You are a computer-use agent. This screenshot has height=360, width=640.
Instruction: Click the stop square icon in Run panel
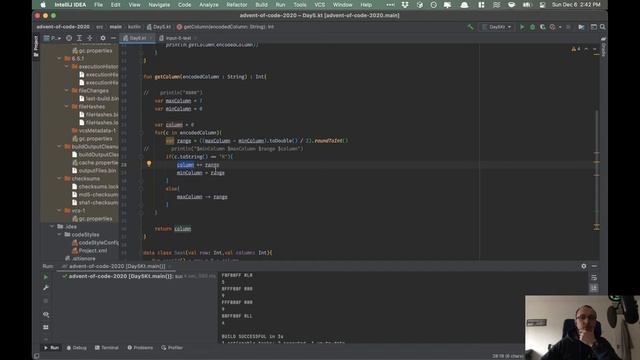(x=46, y=301)
